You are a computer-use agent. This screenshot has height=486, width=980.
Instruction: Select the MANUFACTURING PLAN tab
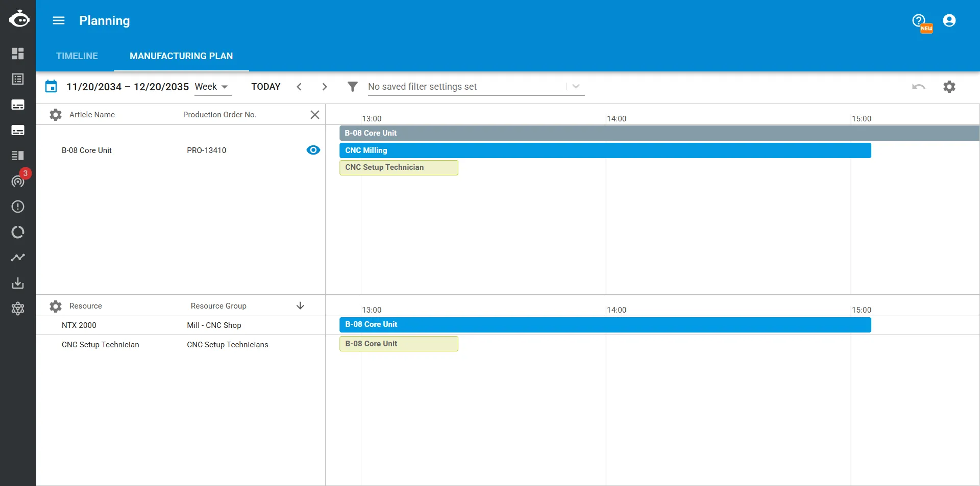pos(181,56)
